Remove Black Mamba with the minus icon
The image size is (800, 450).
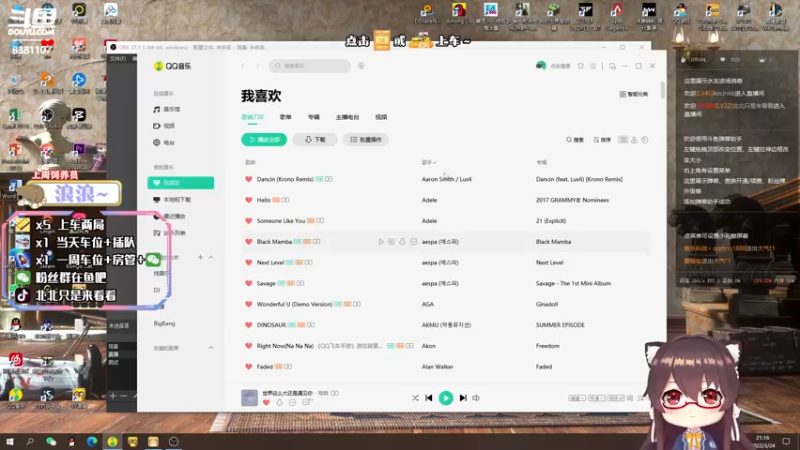tap(413, 242)
